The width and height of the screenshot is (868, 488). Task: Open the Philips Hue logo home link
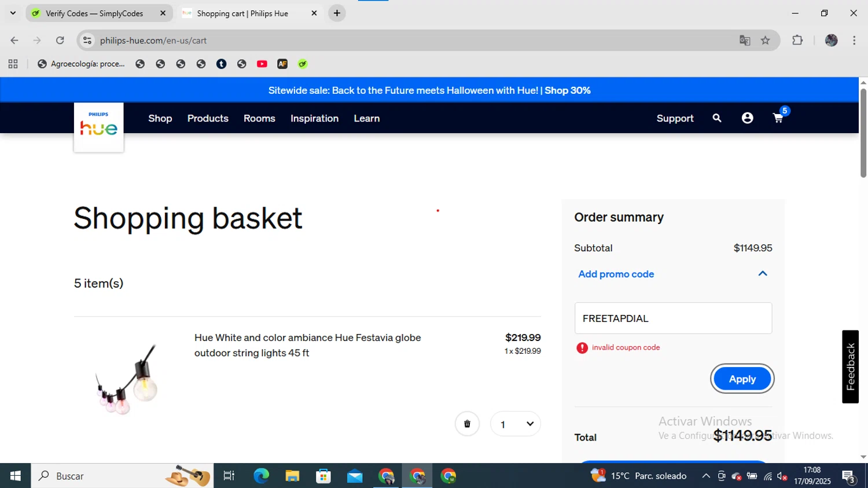coord(98,127)
